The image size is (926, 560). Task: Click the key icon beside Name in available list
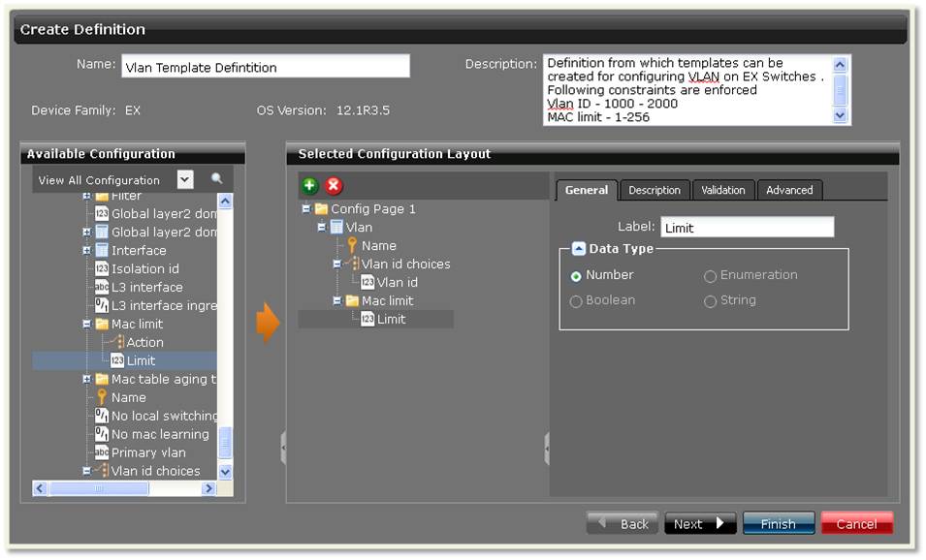point(102,397)
